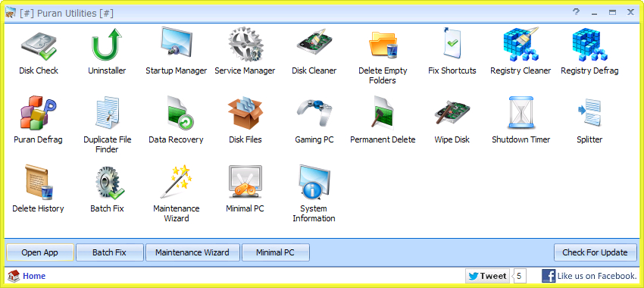Click the Check For Update button
The image size is (644, 288).
[x=595, y=252]
